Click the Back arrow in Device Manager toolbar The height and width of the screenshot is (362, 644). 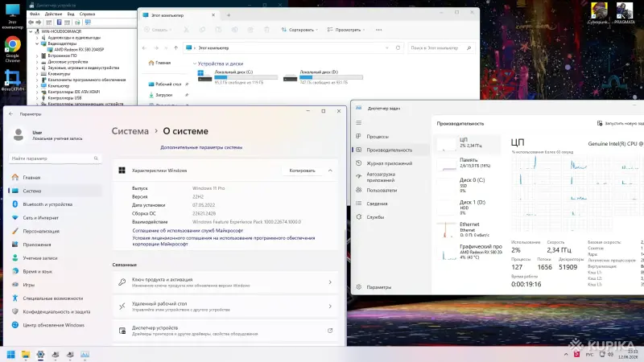point(31,23)
